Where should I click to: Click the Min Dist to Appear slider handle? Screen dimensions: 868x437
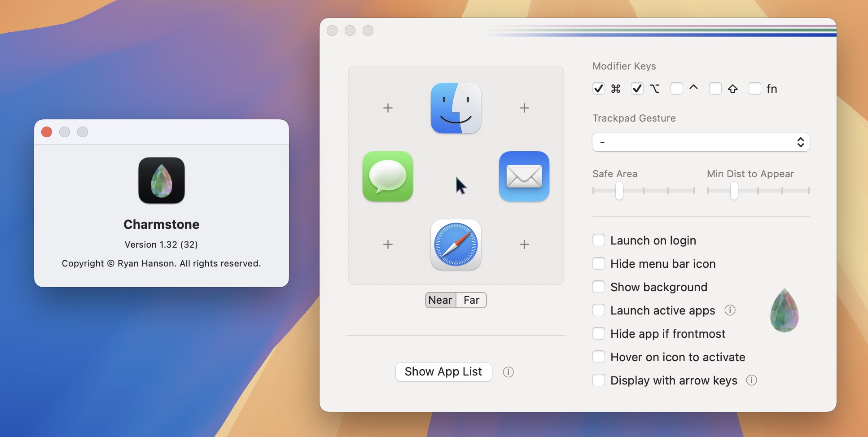click(734, 191)
